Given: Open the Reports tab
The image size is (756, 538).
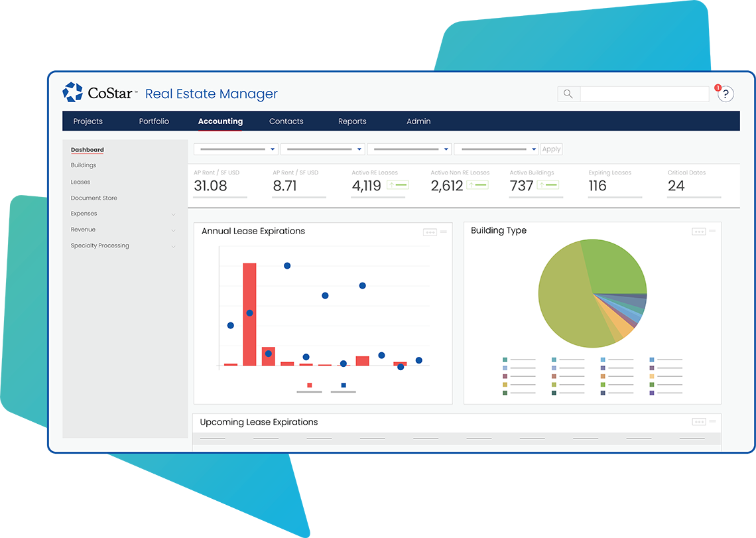Looking at the screenshot, I should (x=352, y=121).
